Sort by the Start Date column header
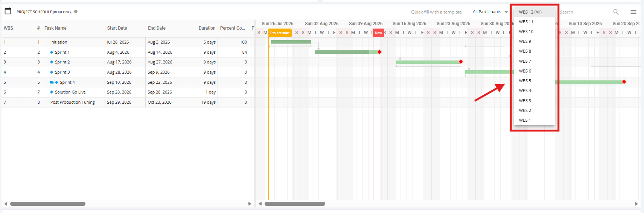Image resolution: width=644 pixels, height=213 pixels. pyautogui.click(x=117, y=28)
